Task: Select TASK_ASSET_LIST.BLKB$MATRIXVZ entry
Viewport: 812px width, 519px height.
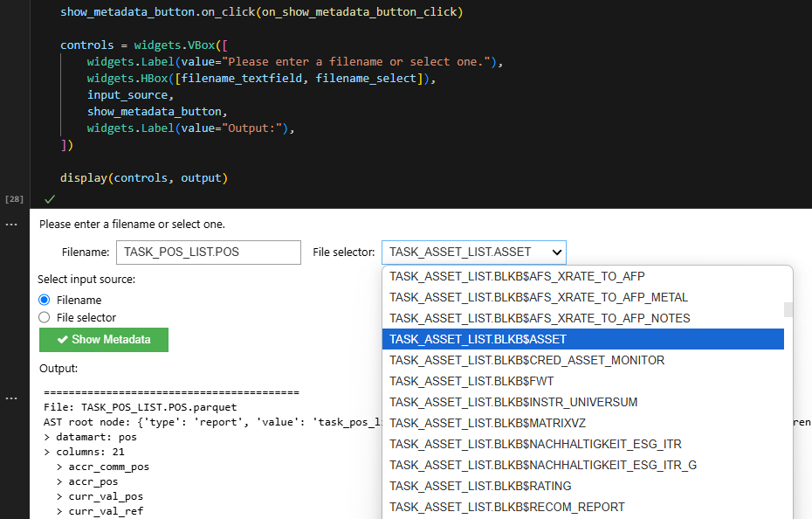Action: point(583,423)
